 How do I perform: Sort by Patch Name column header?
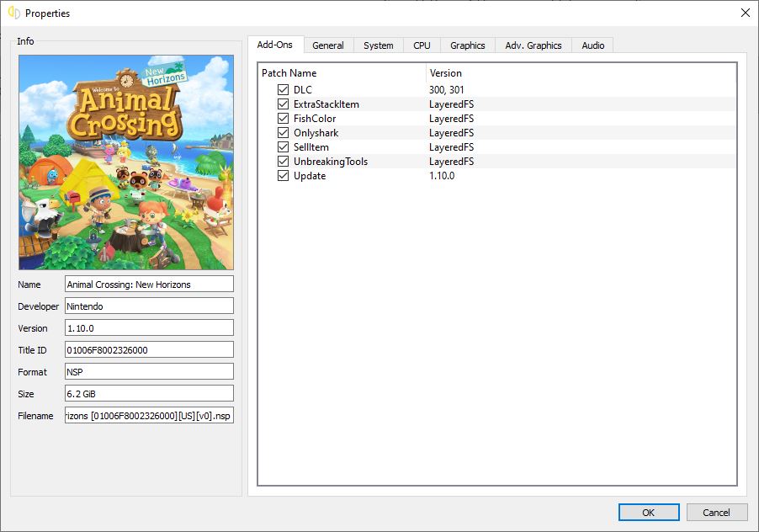point(341,73)
